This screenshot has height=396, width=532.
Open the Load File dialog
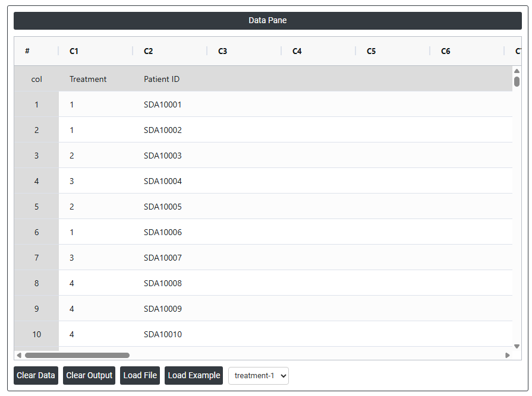coord(140,375)
